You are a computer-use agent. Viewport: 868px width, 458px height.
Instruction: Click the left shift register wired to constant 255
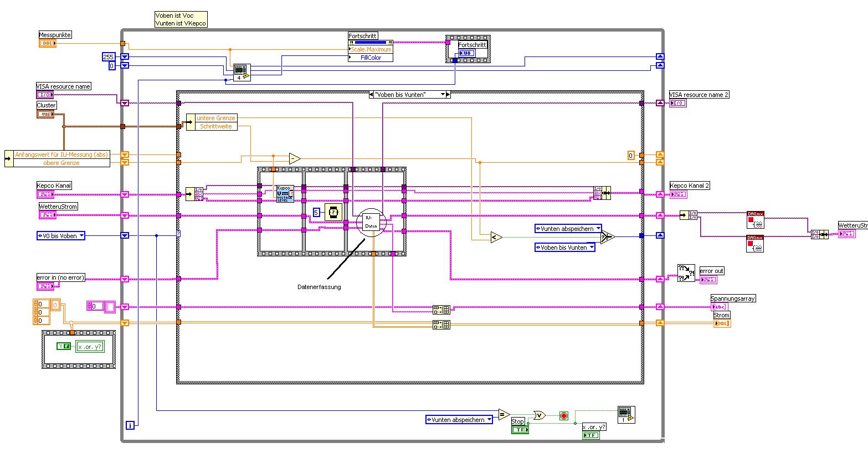(125, 57)
